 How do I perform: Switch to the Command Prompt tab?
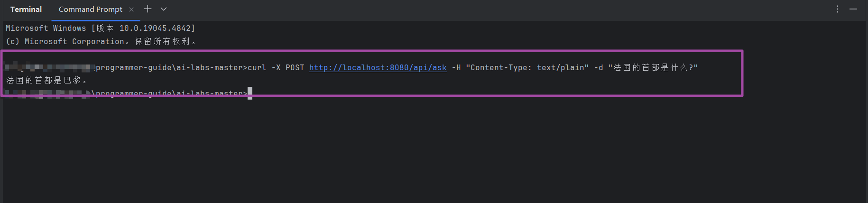[90, 9]
